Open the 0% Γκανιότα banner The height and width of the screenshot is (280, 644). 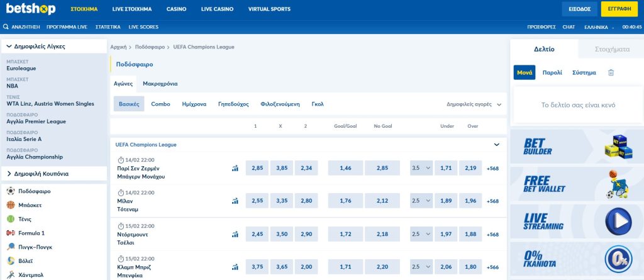pos(577,259)
